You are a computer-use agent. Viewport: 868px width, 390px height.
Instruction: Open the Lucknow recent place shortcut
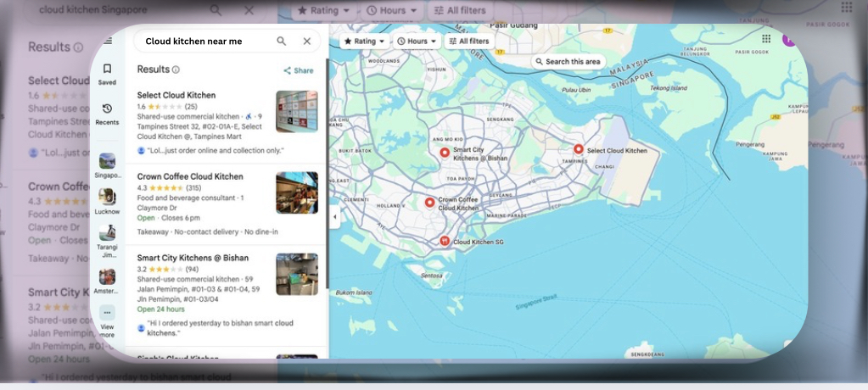point(107,202)
